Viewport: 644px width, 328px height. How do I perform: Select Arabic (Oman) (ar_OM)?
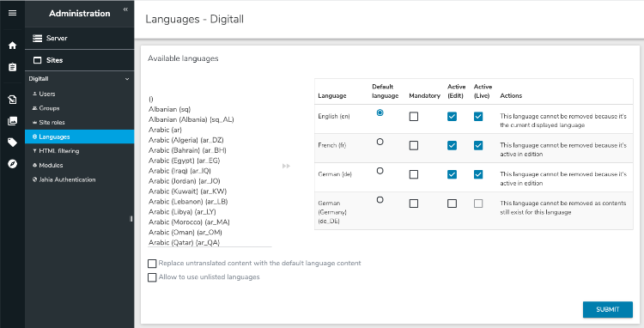click(x=185, y=233)
